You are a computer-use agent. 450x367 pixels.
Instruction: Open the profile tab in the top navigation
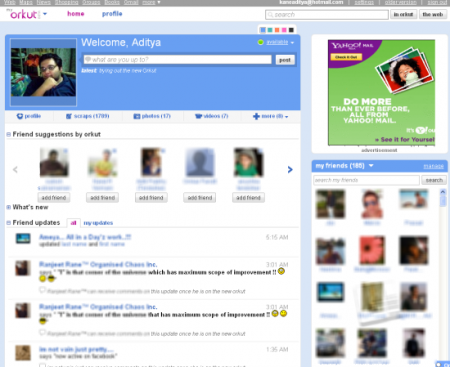tap(112, 14)
